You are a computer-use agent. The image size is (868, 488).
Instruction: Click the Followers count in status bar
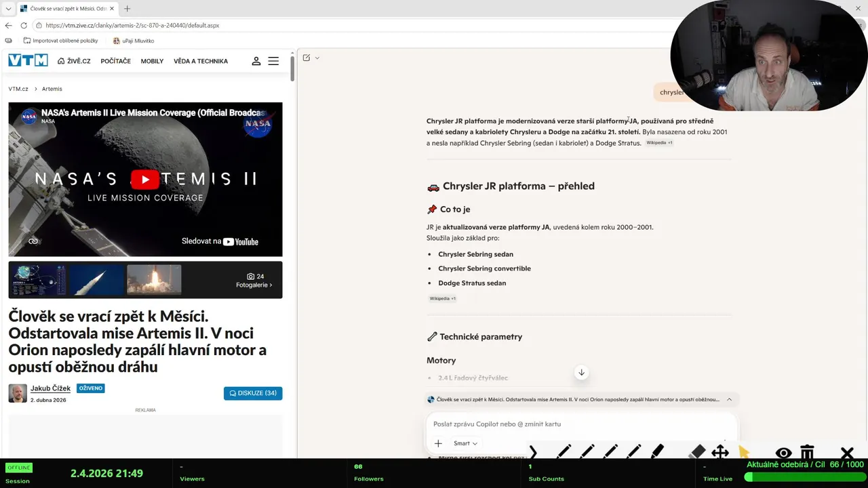(358, 467)
